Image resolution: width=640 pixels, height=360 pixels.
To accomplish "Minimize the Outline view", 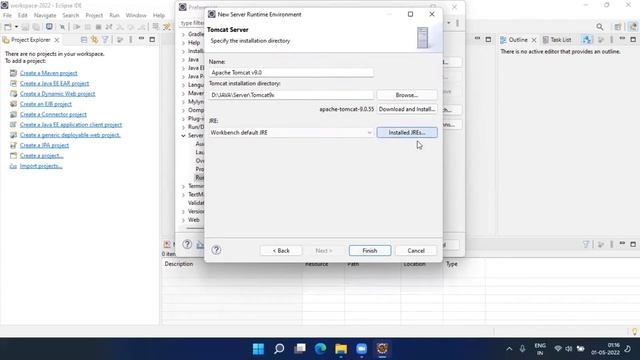I will 622,39.
